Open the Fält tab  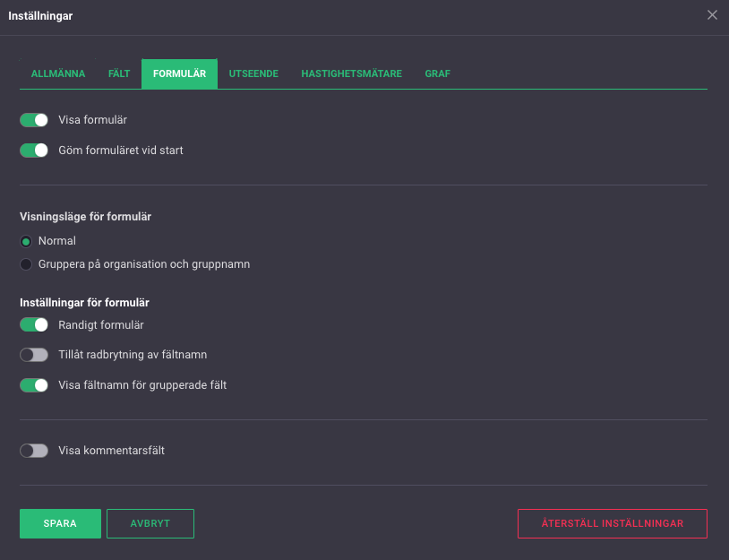click(119, 73)
